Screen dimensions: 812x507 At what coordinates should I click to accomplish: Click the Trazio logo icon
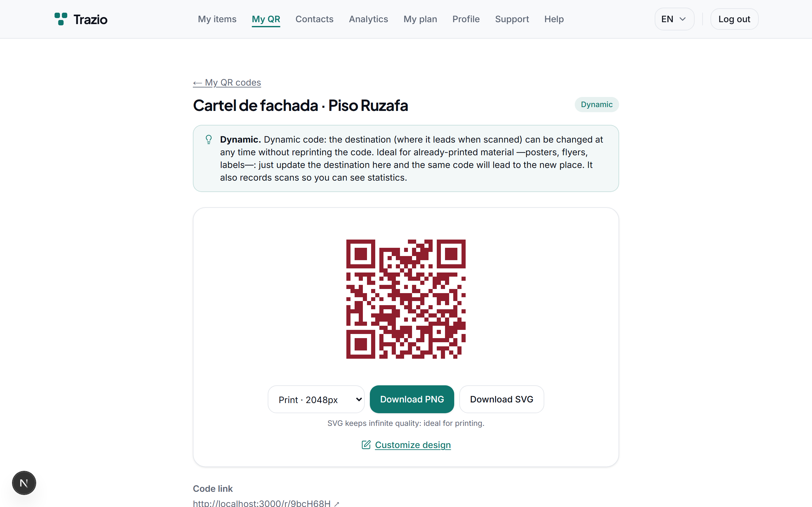[x=61, y=19]
